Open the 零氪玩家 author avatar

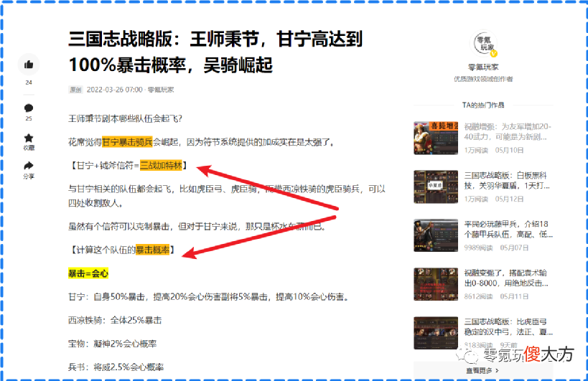point(484,44)
